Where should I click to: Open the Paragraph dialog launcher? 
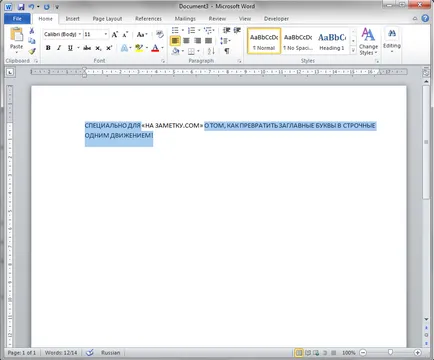(239, 61)
